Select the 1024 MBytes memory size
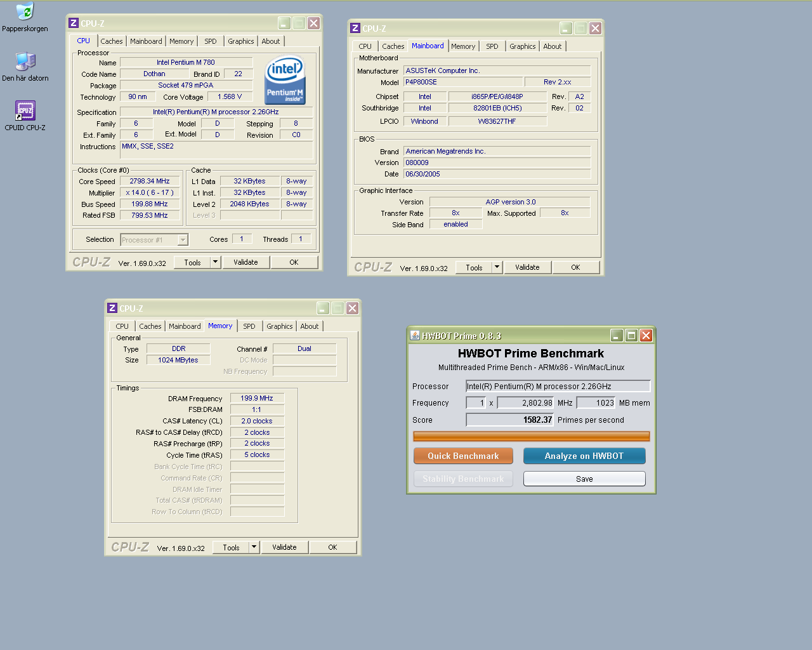This screenshot has height=650, width=812. [178, 360]
